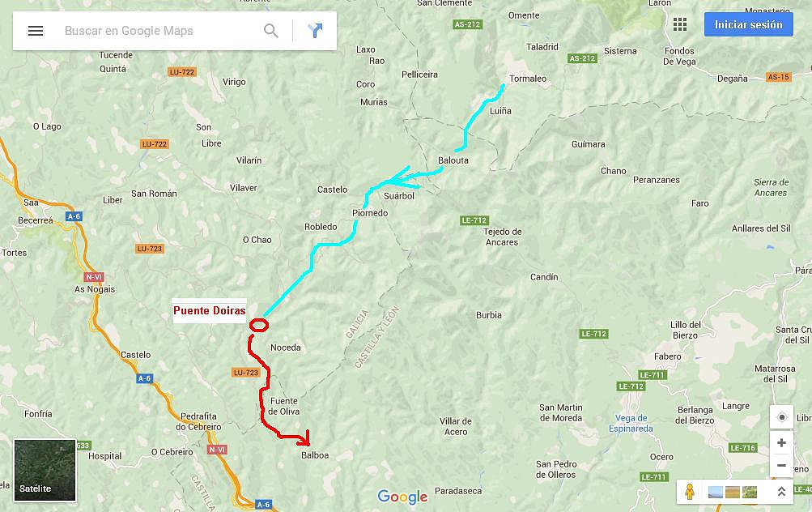
Task: Click the Google logo at bottom
Action: click(x=402, y=497)
